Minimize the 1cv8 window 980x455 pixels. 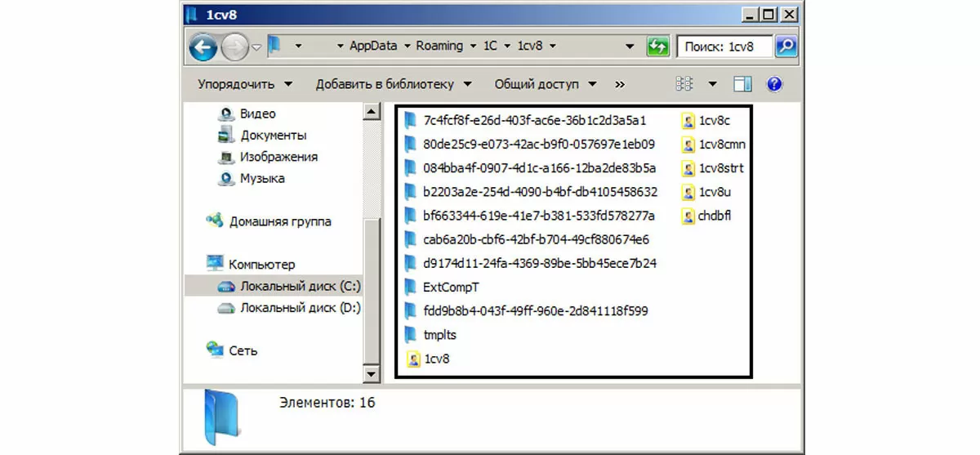point(750,14)
